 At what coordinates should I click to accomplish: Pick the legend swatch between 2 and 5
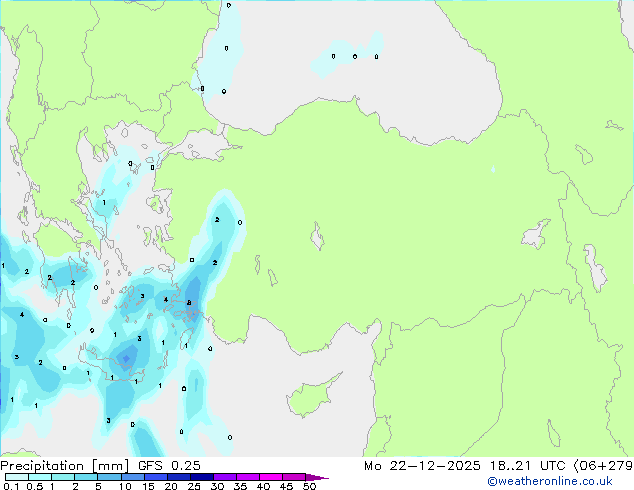pos(86,477)
